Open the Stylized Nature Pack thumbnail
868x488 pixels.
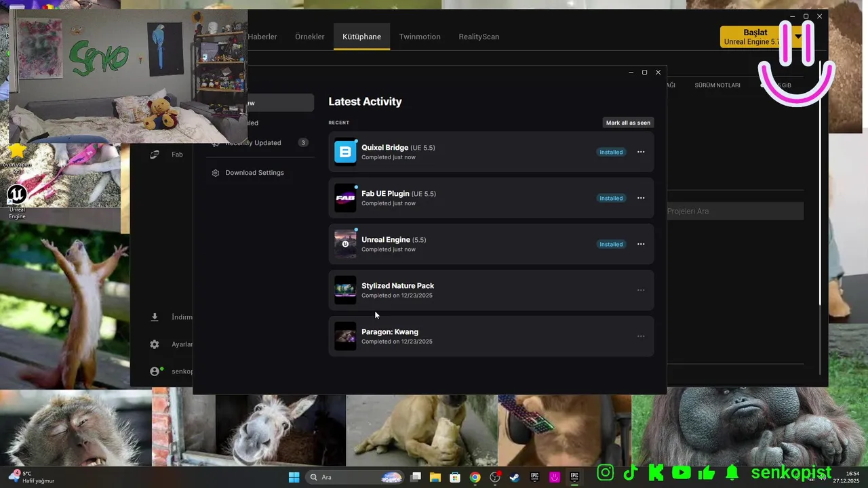345,290
